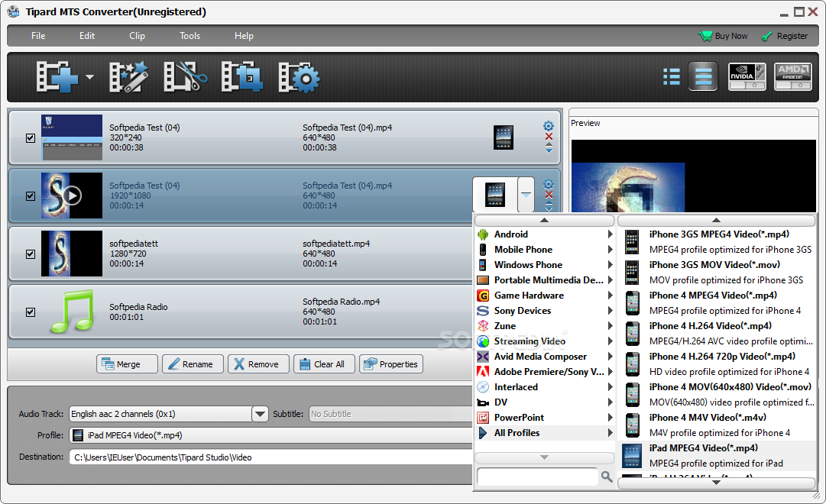
Task: Move profile list up with top arrow
Action: (717, 220)
